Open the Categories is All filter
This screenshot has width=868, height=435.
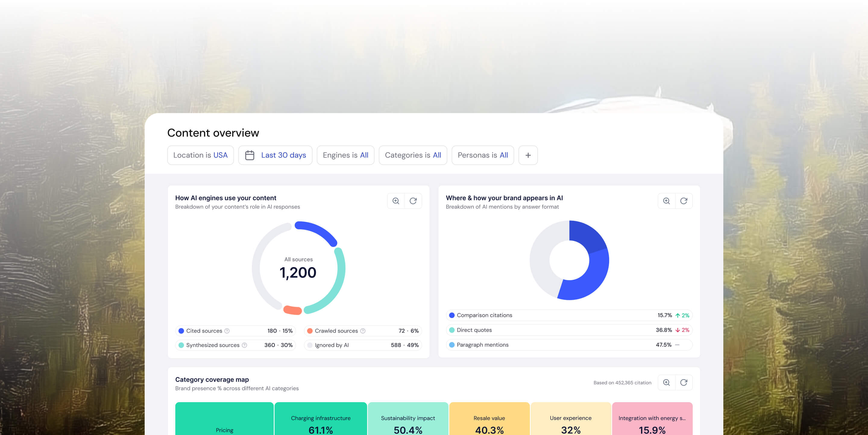413,155
